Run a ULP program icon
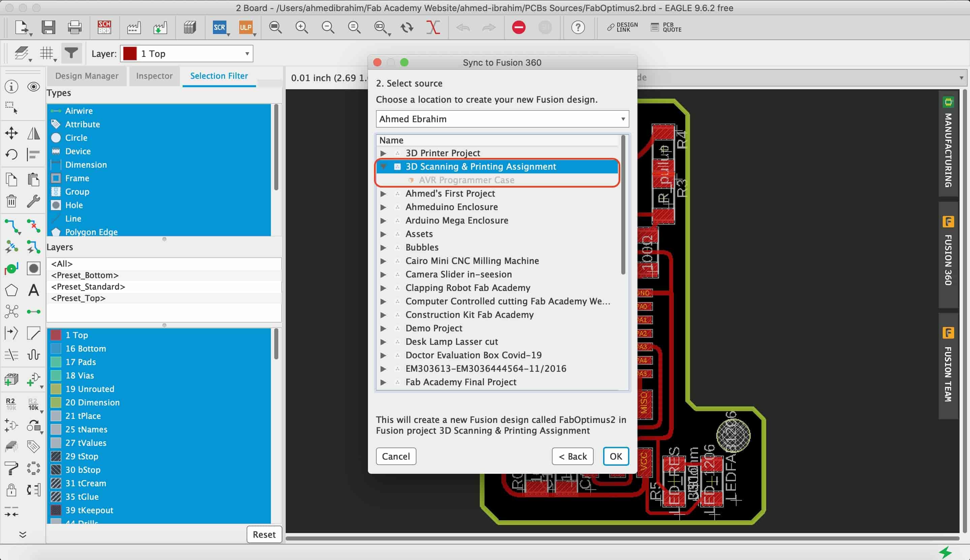 pyautogui.click(x=246, y=27)
